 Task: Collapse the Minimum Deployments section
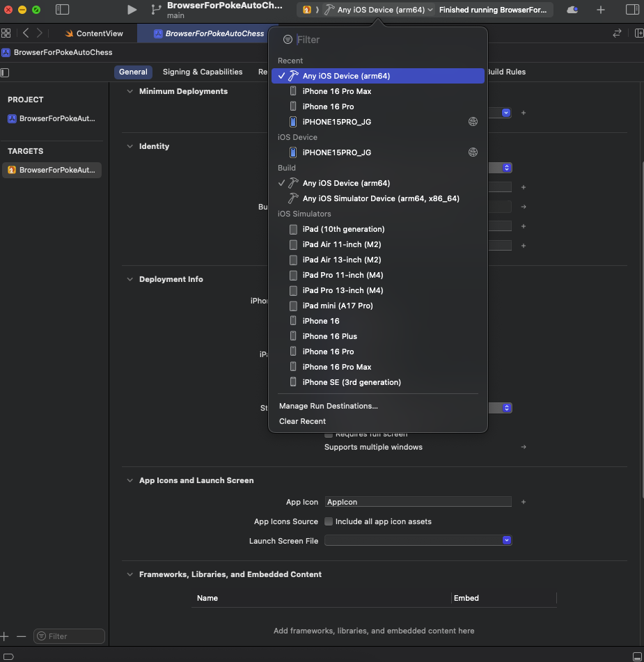[x=130, y=91]
